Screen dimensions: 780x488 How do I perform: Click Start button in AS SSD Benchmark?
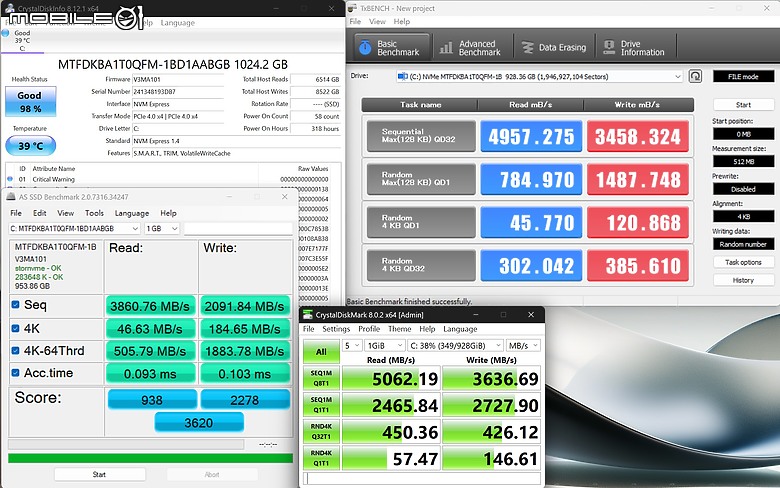tap(99, 475)
